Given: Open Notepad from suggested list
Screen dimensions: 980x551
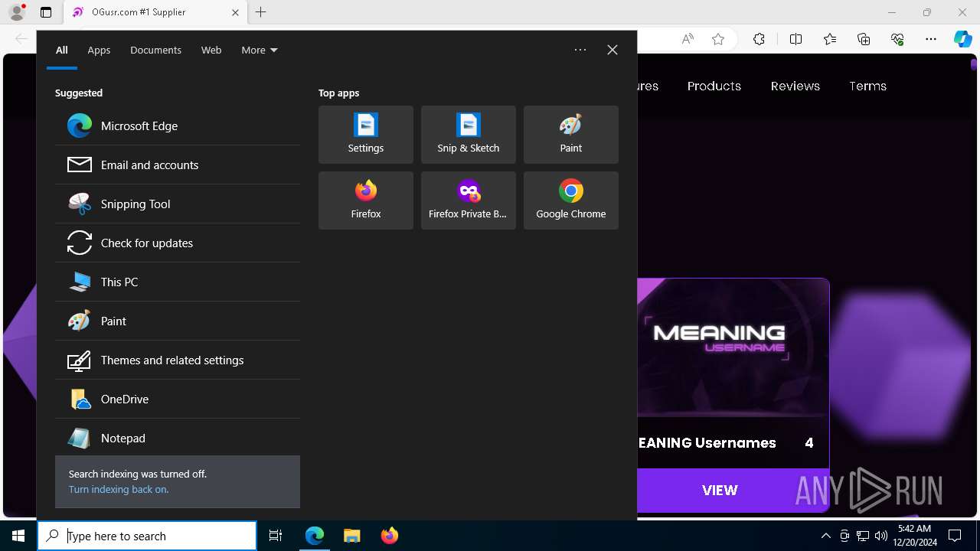Looking at the screenshot, I should tap(177, 438).
